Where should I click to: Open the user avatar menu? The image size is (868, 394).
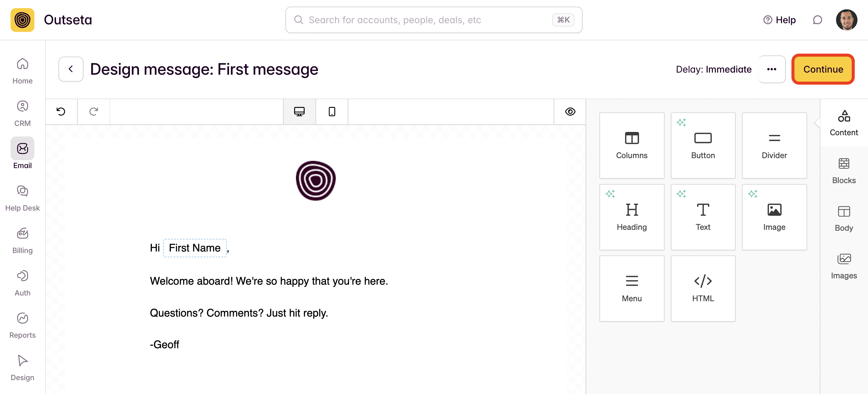[846, 20]
